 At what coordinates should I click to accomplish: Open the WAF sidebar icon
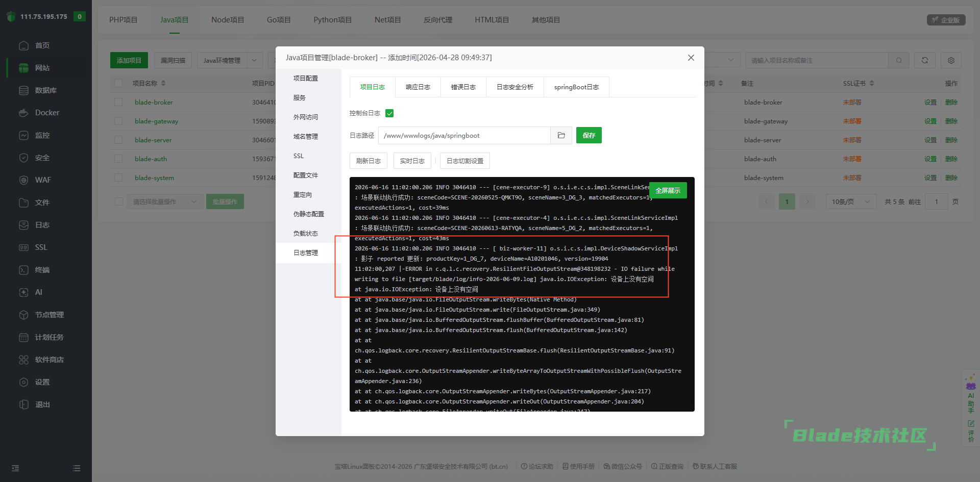[x=23, y=180]
